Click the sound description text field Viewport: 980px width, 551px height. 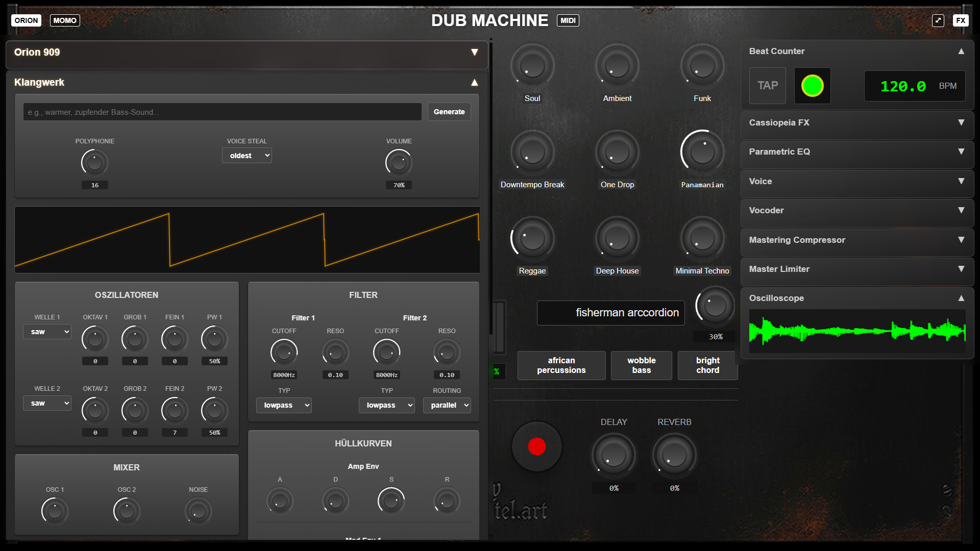coord(222,112)
